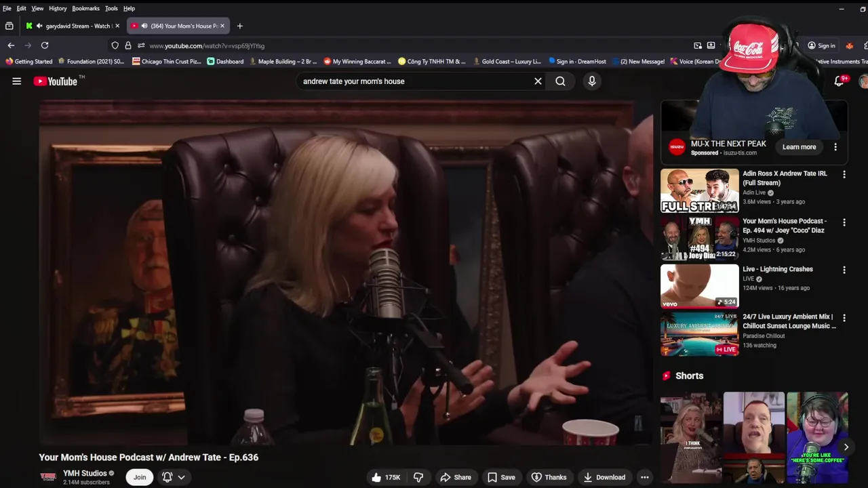
Task: View site security padlock information
Action: [128, 45]
